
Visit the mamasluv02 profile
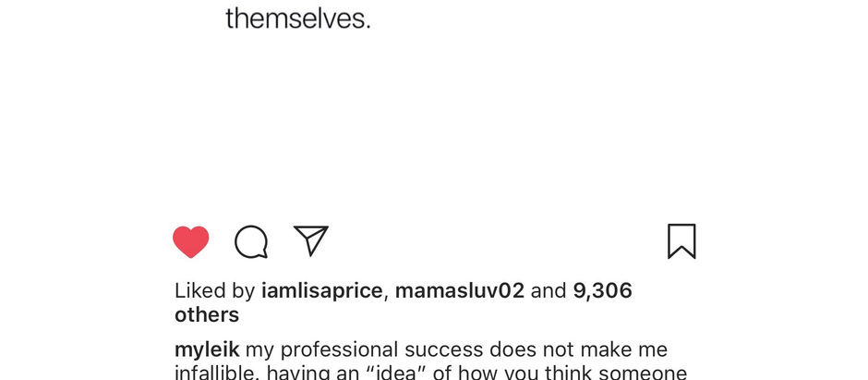(460, 290)
